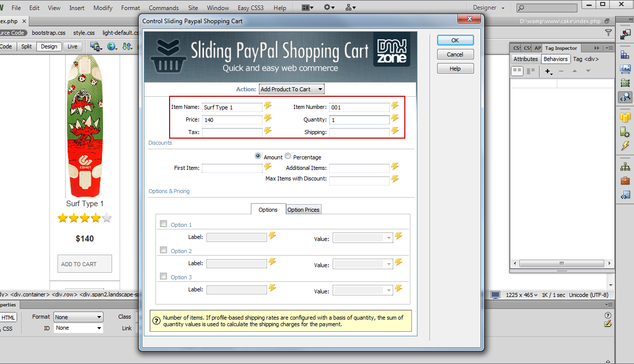Image resolution: width=634 pixels, height=364 pixels.
Task: Click the bolt icon beside First Item discount
Action: (268, 167)
